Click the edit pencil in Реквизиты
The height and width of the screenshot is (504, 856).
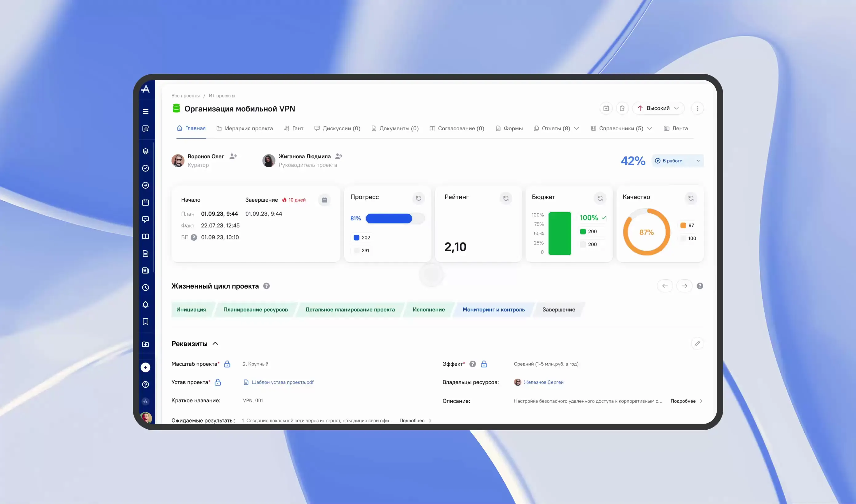coord(697,343)
